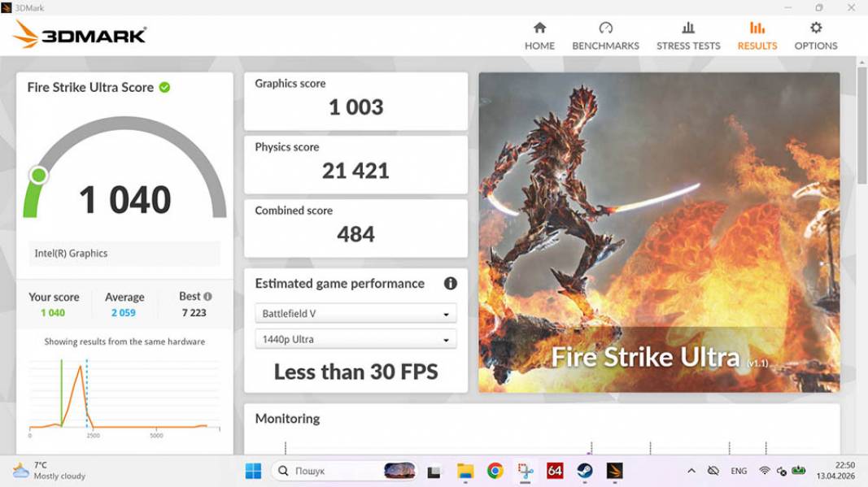This screenshot has height=487, width=868.
Task: Click the Average score value 2 059
Action: tap(124, 313)
